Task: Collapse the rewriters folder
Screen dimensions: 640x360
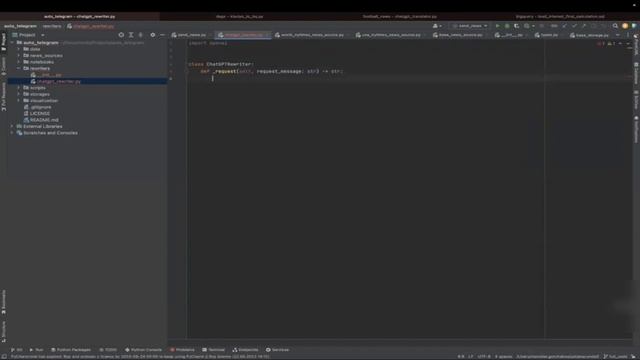Action: (18, 69)
